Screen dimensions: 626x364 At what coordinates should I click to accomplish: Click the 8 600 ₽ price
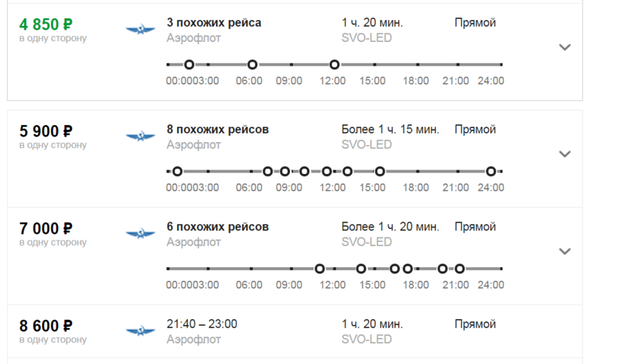coord(46,325)
